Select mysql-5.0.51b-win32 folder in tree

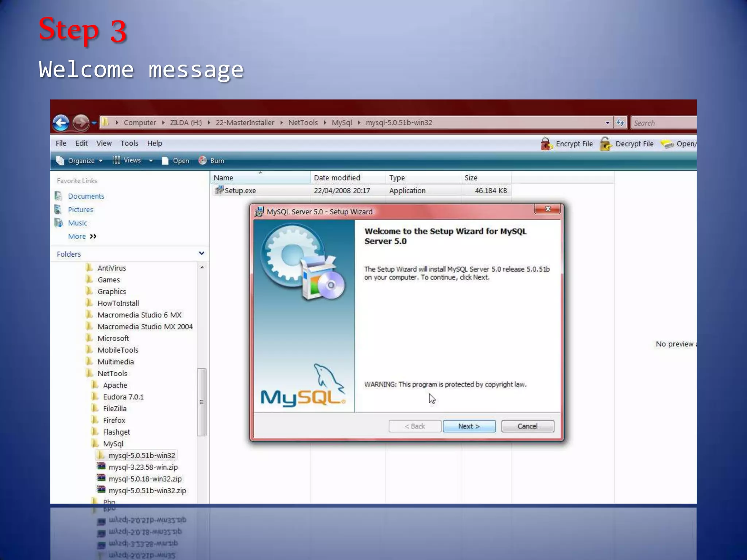coord(142,455)
